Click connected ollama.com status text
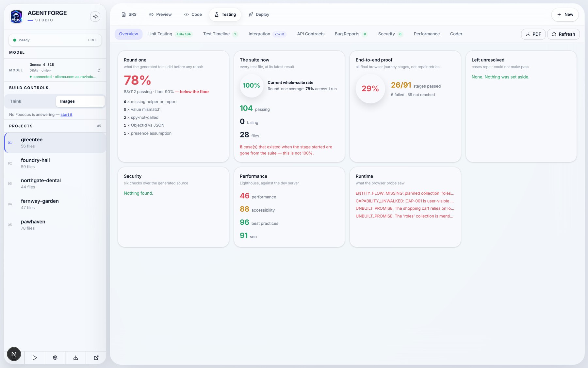The height and width of the screenshot is (368, 588). (x=63, y=77)
